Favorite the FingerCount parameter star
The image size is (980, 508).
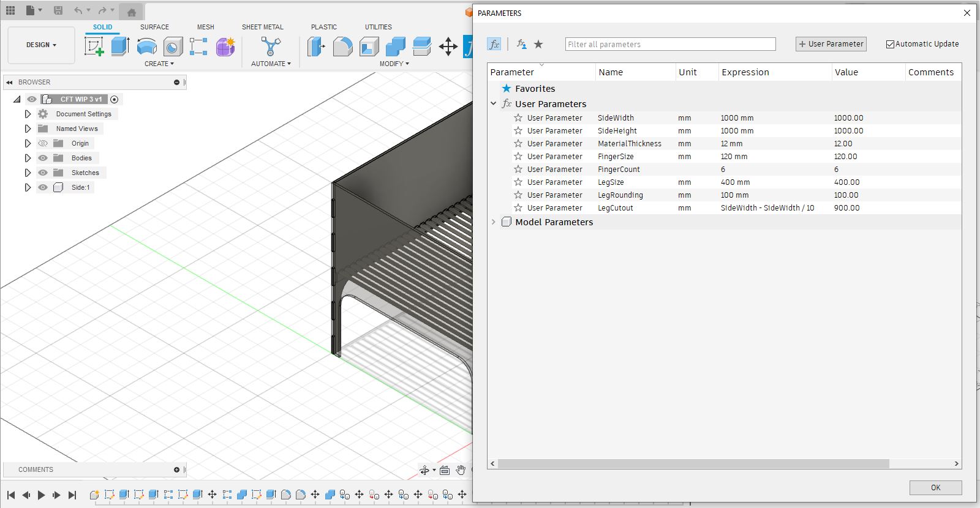tap(518, 169)
